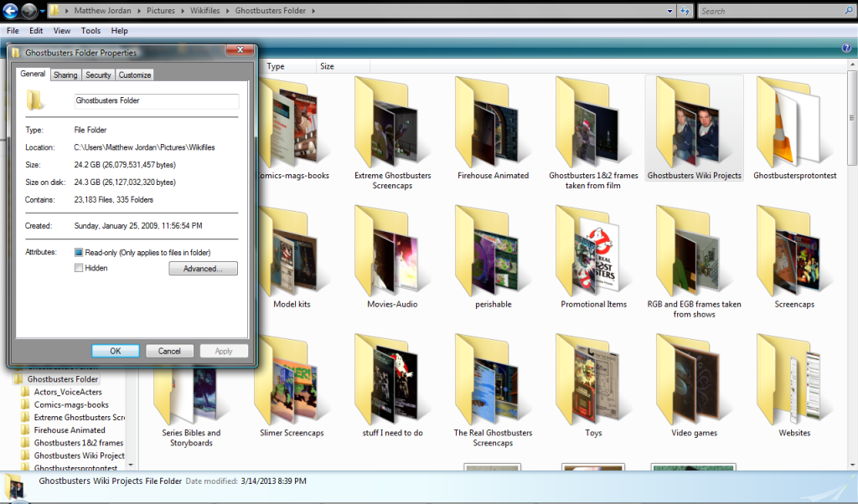Click the Apply button

[224, 351]
